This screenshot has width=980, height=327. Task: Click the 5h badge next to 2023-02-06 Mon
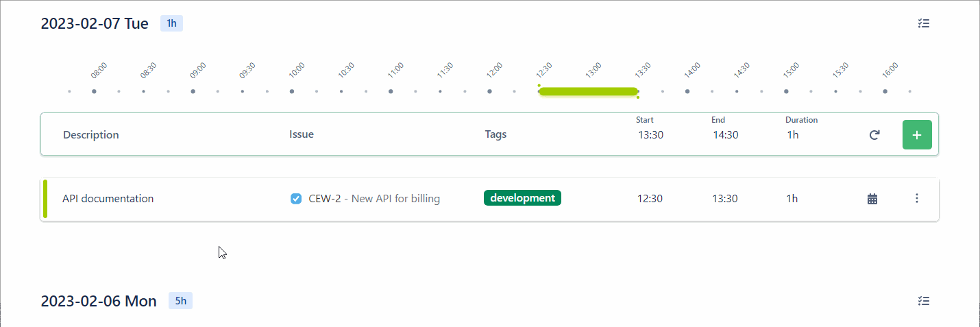coord(180,301)
